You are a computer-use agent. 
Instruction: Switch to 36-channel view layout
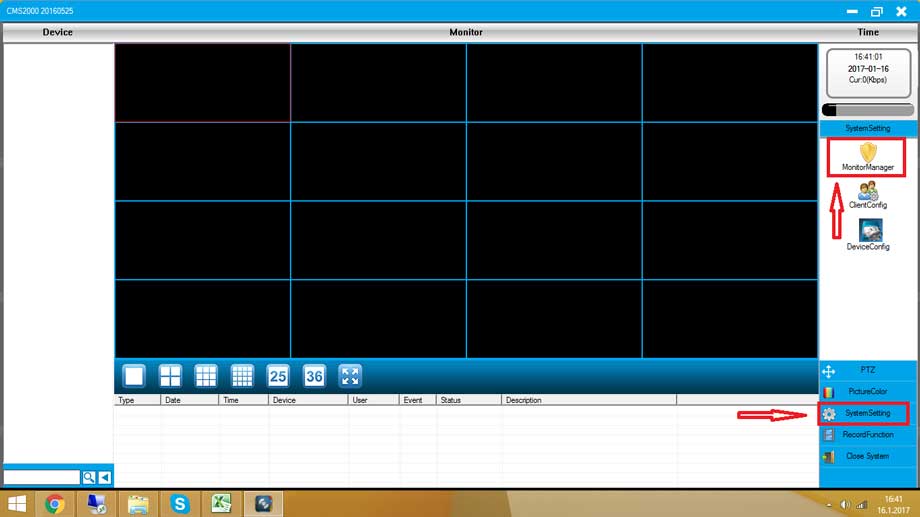314,376
